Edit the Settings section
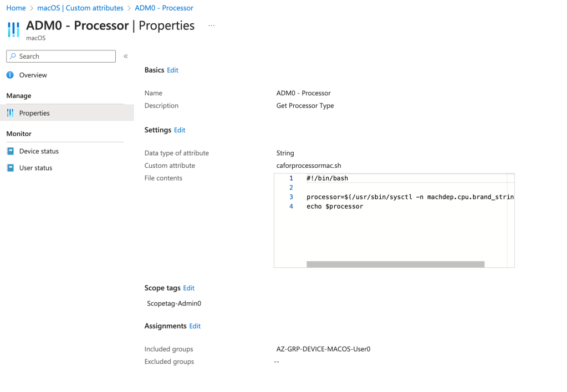 click(180, 130)
